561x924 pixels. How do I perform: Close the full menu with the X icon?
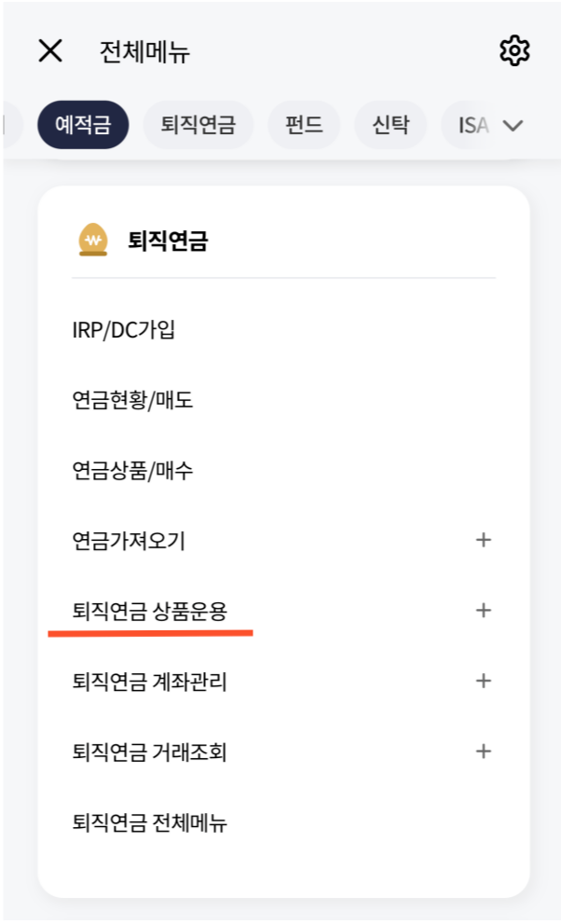[x=50, y=51]
